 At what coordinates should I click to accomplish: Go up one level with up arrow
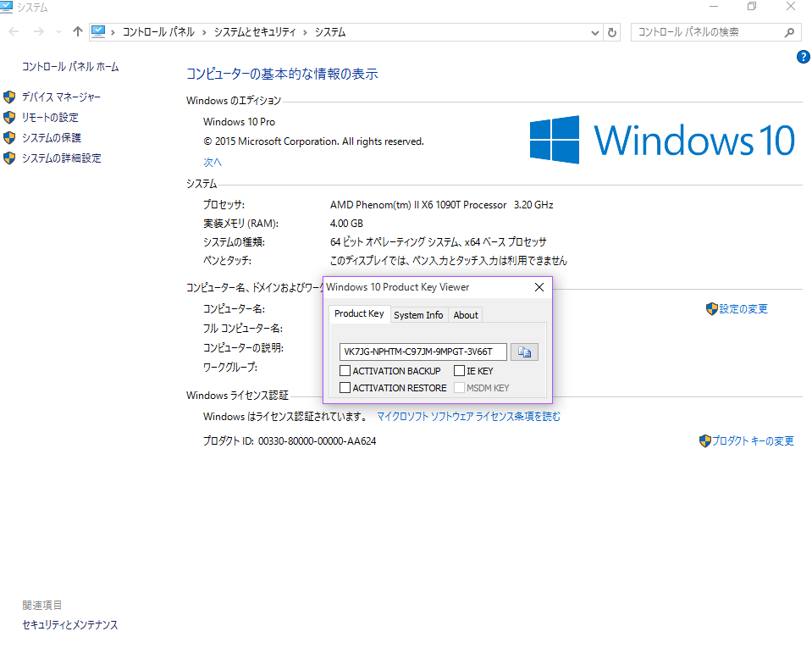(78, 31)
